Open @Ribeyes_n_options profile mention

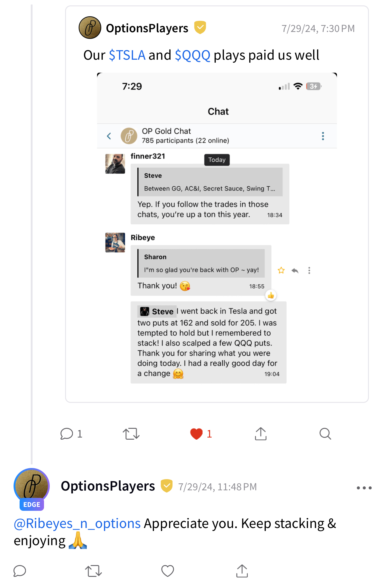point(77,523)
